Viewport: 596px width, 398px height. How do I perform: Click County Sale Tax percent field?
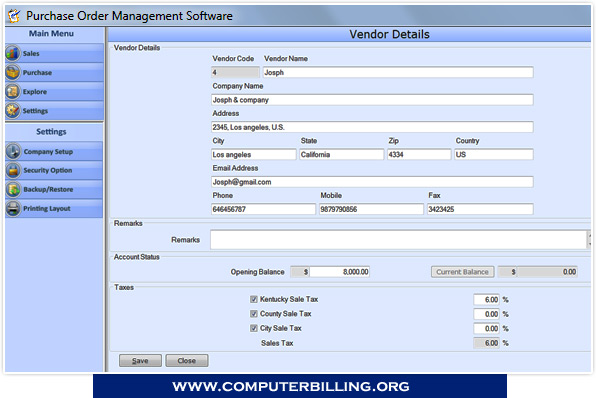coord(487,314)
